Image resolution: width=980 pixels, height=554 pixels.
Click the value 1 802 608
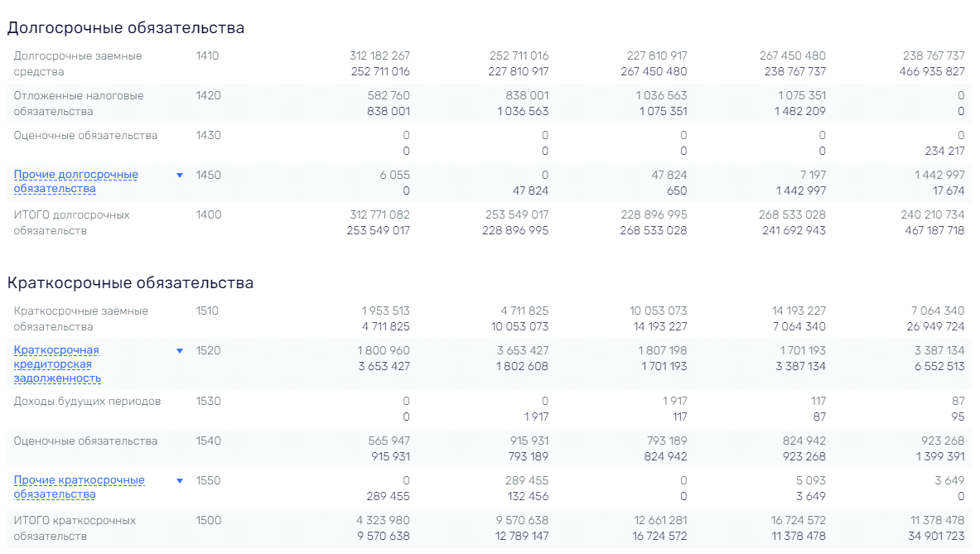pyautogui.click(x=522, y=367)
